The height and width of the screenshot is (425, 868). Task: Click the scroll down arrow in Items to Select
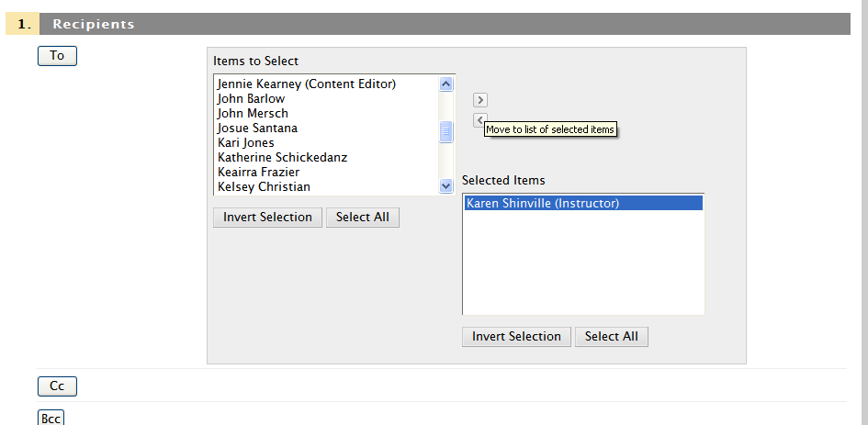(445, 186)
